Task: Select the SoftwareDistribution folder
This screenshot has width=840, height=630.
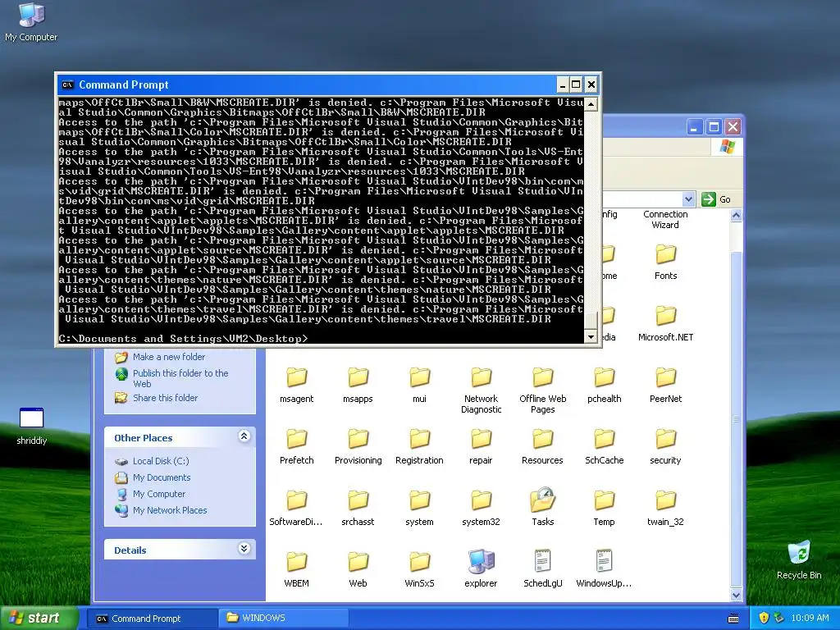Action: pos(296,509)
